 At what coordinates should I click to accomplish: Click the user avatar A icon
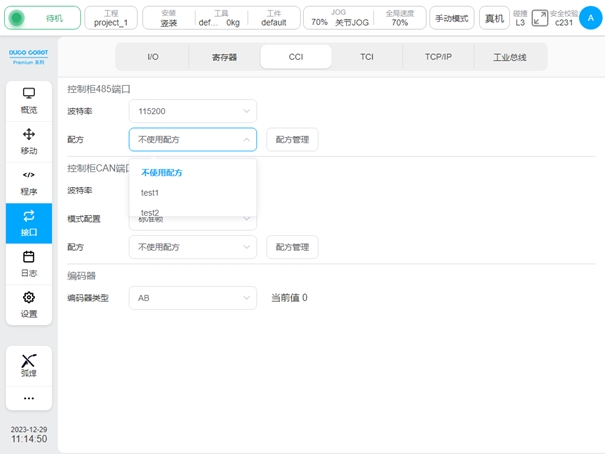pos(583,17)
